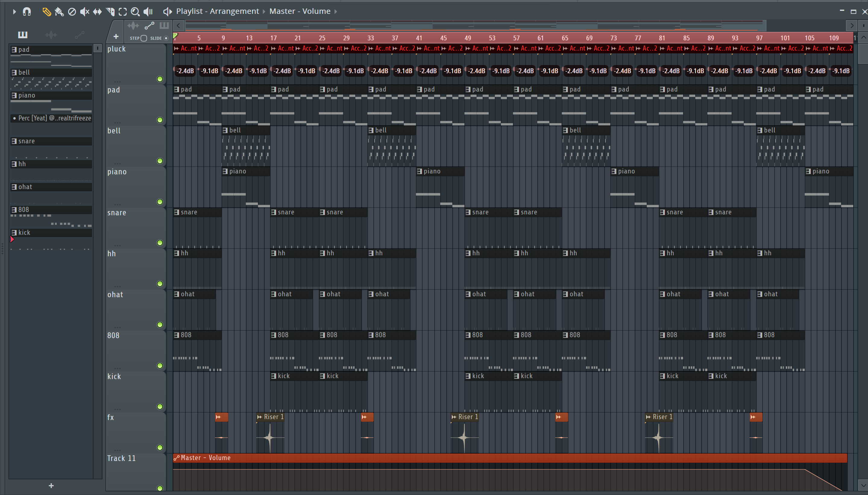Select the Mute tool
Image resolution: width=868 pixels, height=495 pixels.
pyautogui.click(x=84, y=12)
